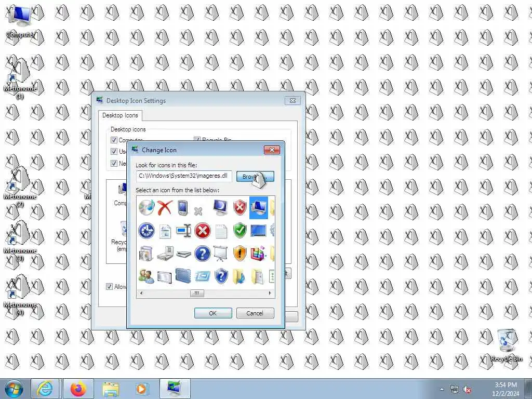Launch Firefox from the taskbar

coord(78,389)
